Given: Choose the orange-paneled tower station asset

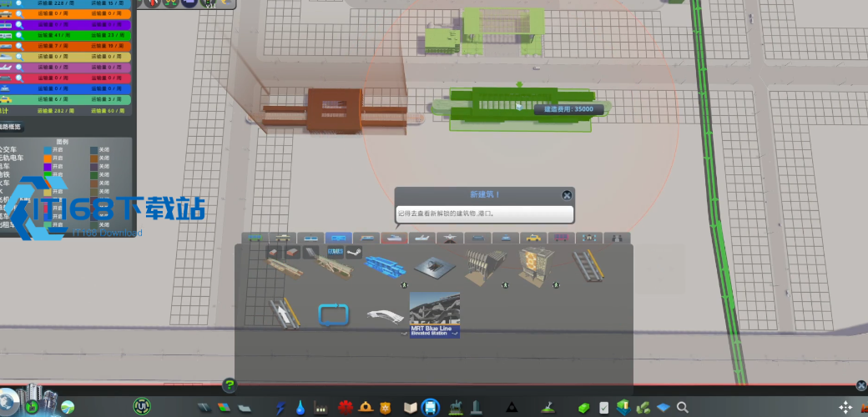Looking at the screenshot, I should click(537, 266).
